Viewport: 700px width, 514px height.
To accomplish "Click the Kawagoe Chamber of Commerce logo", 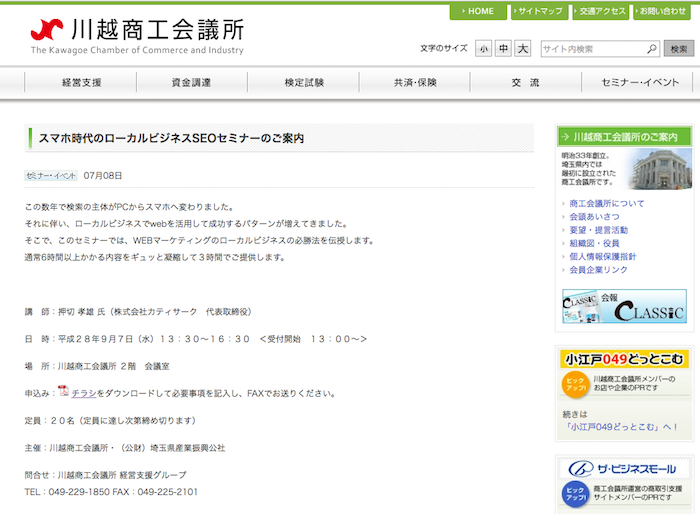I will click(137, 36).
